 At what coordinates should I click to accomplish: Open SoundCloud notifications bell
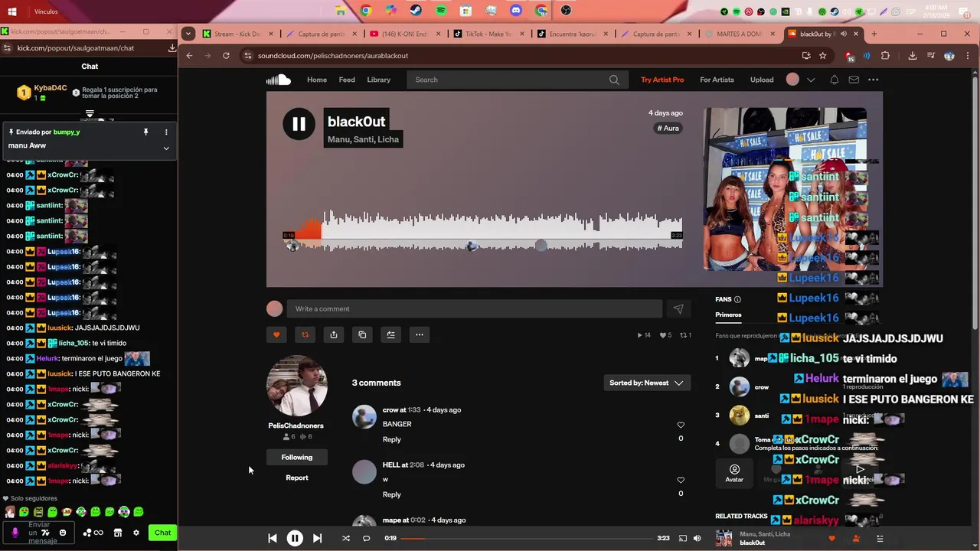(x=834, y=80)
